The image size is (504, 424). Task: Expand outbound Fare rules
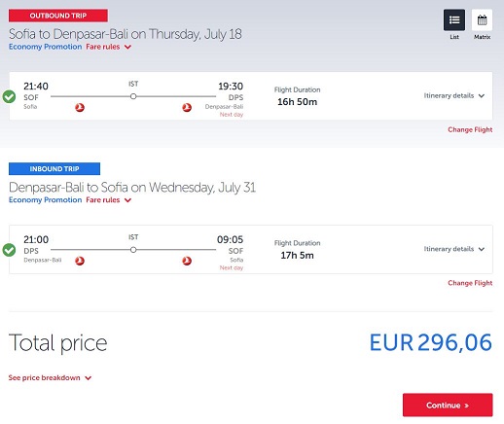109,47
